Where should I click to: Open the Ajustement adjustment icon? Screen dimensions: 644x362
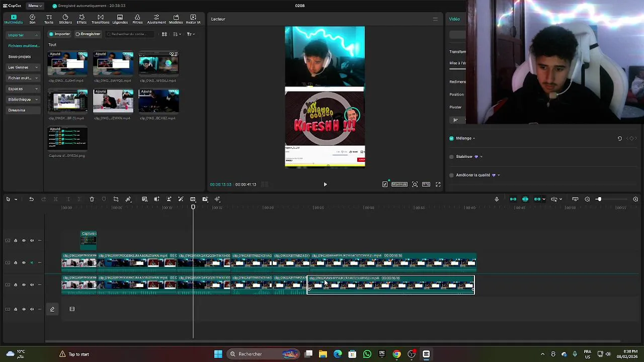[156, 19]
